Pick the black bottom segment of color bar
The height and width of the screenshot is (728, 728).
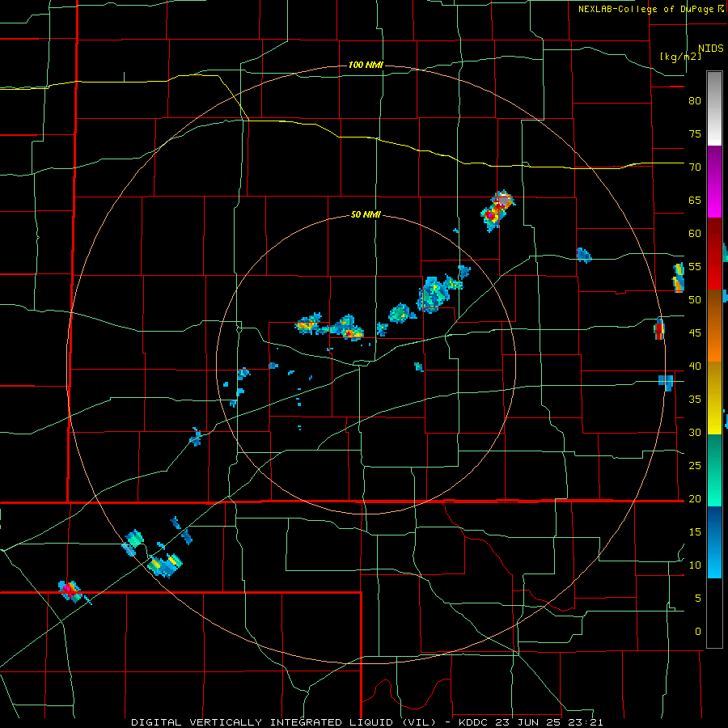point(714,613)
